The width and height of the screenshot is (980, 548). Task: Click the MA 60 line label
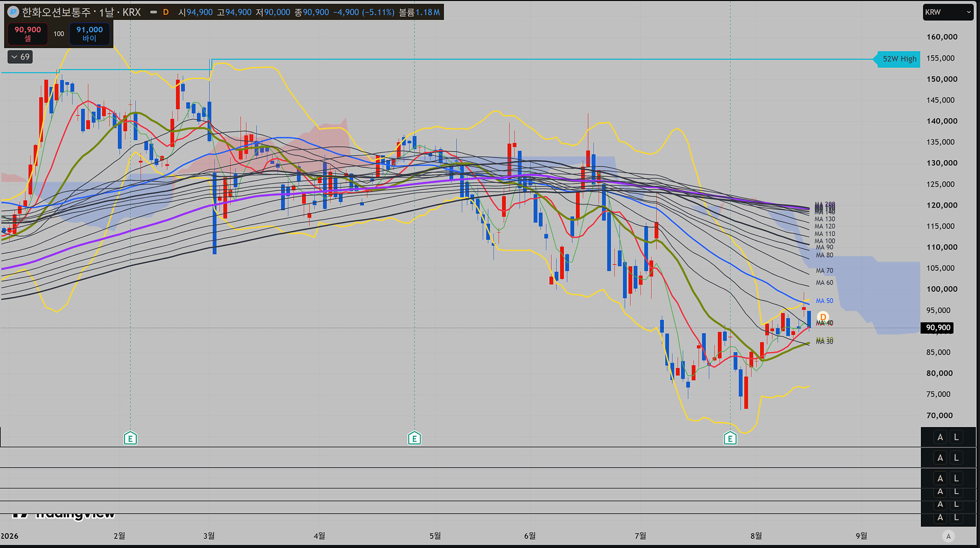point(824,283)
